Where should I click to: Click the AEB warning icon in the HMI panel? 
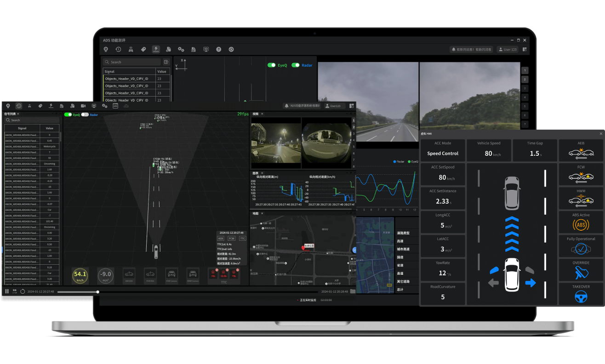tap(581, 154)
